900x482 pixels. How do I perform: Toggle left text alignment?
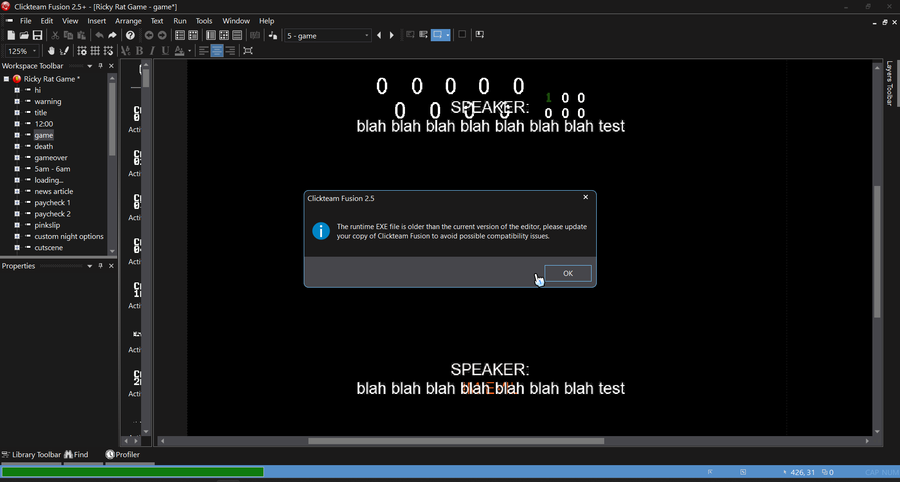pyautogui.click(x=204, y=50)
